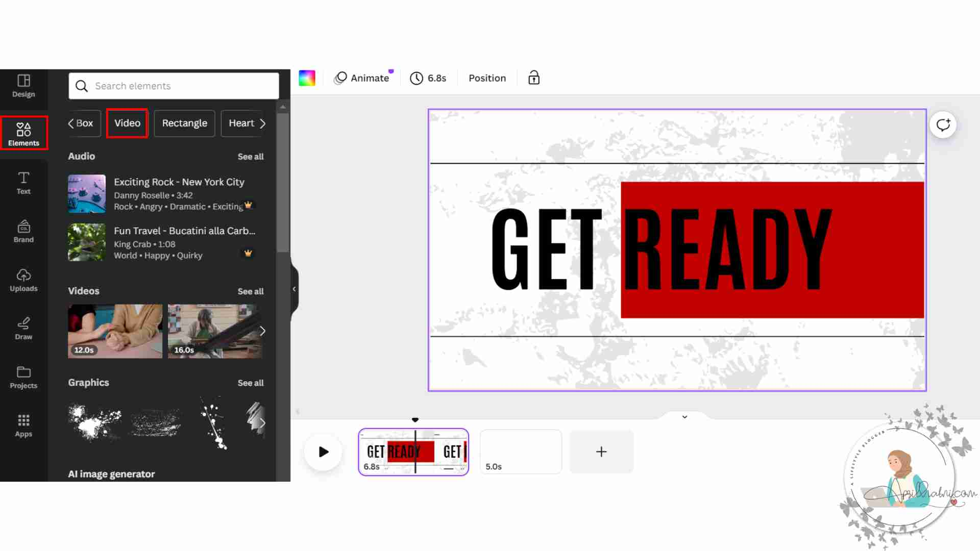
Task: Toggle play button on timeline
Action: tap(323, 452)
